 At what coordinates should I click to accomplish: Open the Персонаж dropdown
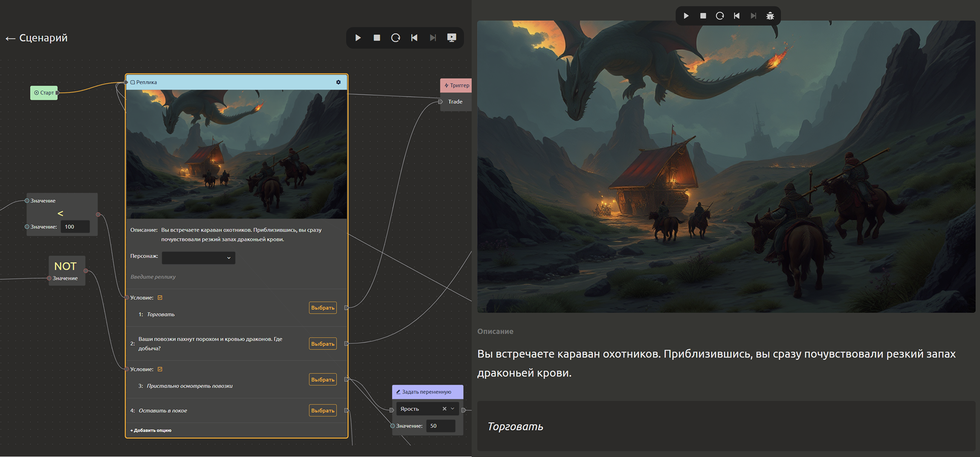tap(198, 257)
